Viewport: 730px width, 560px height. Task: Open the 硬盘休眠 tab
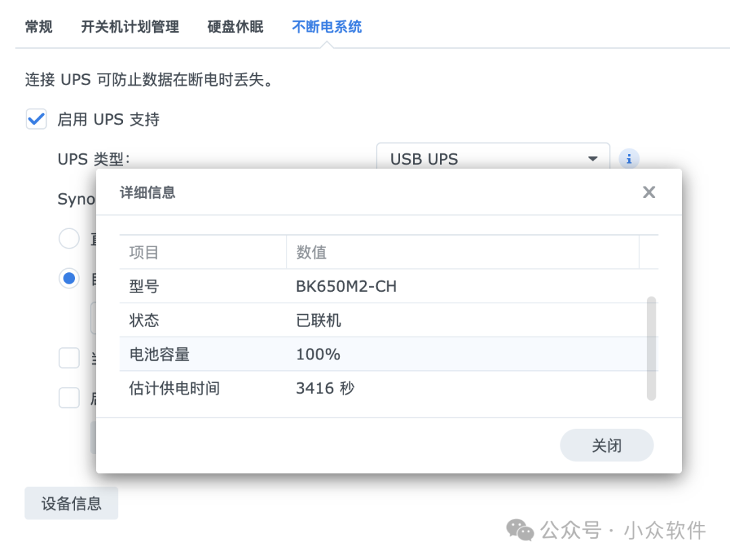point(235,26)
